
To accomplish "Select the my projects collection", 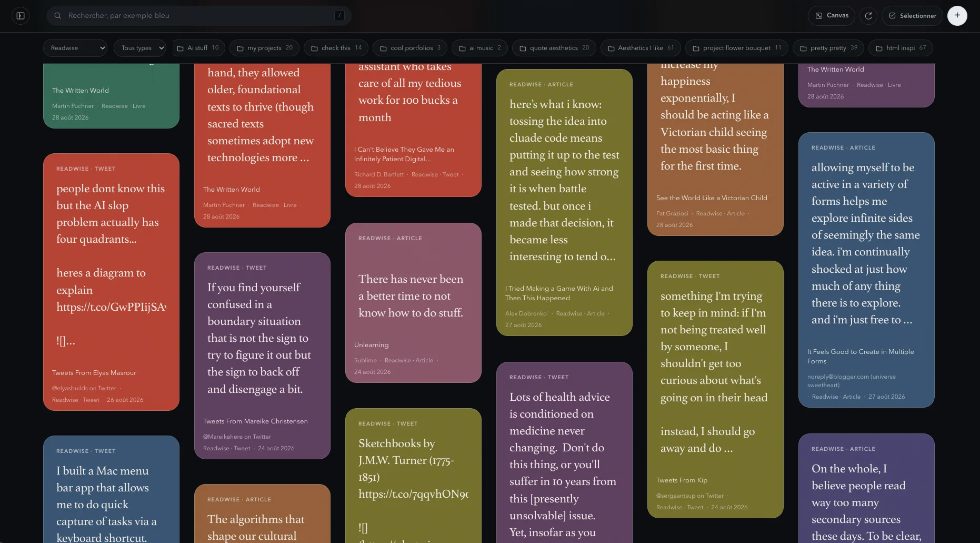I will point(265,48).
